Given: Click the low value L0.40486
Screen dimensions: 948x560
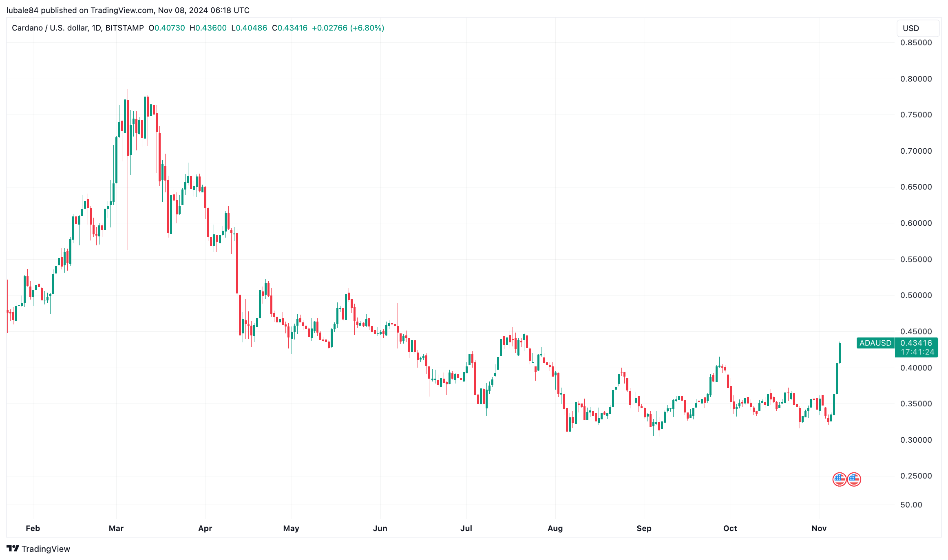Looking at the screenshot, I should (249, 28).
